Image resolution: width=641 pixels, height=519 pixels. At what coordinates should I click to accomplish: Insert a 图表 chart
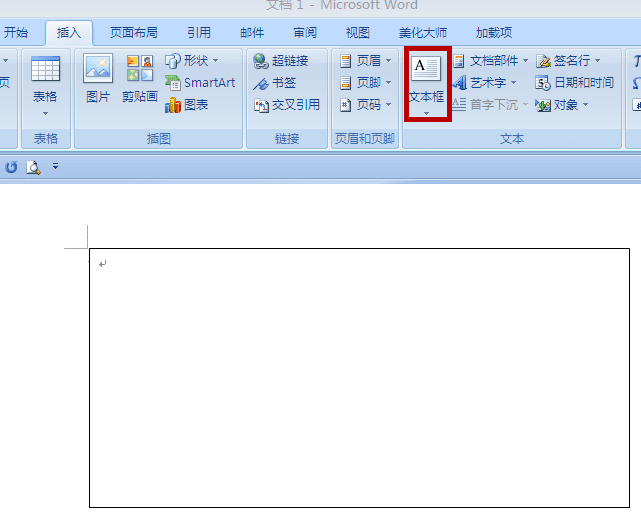click(x=187, y=105)
